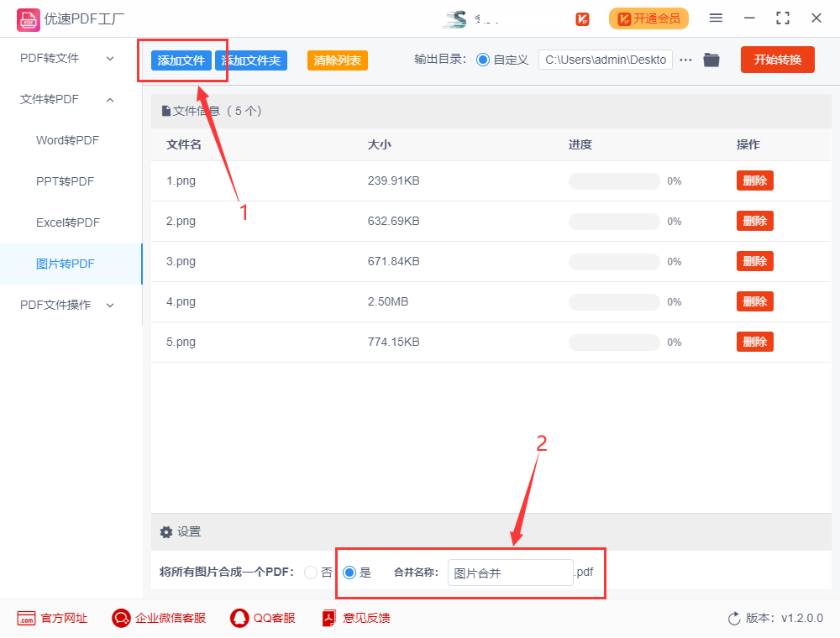Click the user avatar icon in title bar

tap(455, 19)
